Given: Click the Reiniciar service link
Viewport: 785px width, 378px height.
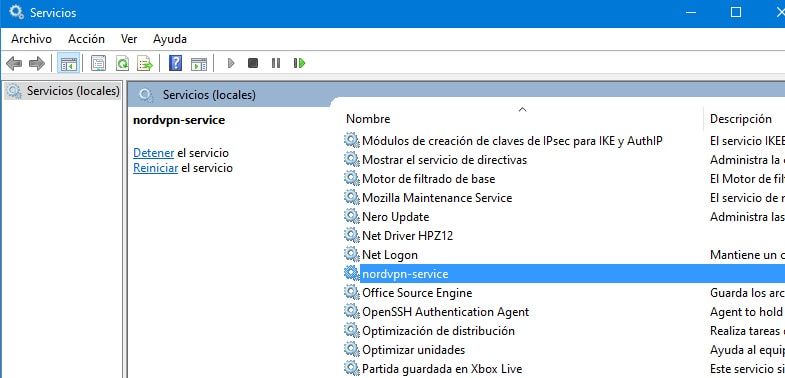Looking at the screenshot, I should click(x=155, y=168).
